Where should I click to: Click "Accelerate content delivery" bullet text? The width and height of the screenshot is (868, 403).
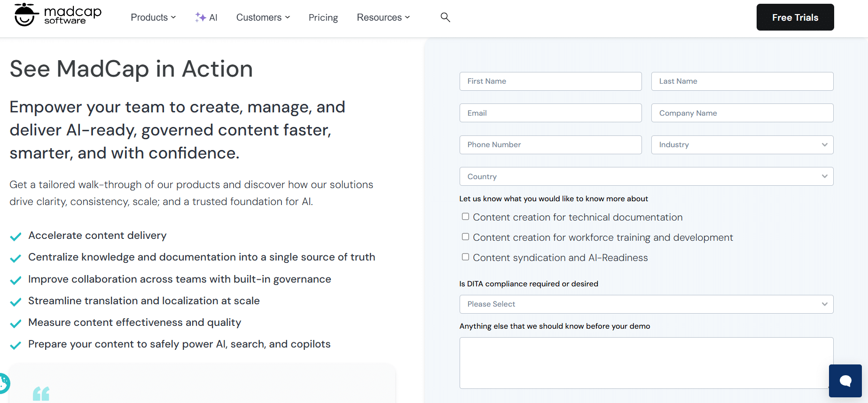[97, 236]
